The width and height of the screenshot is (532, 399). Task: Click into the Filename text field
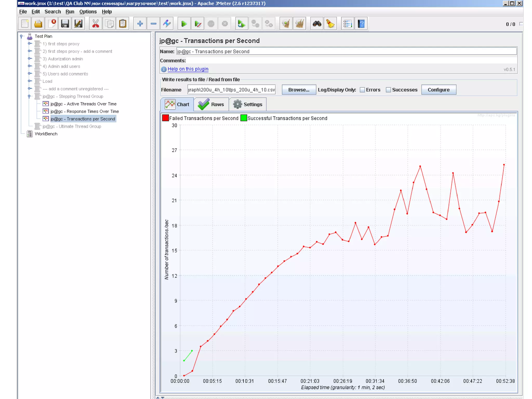click(231, 90)
